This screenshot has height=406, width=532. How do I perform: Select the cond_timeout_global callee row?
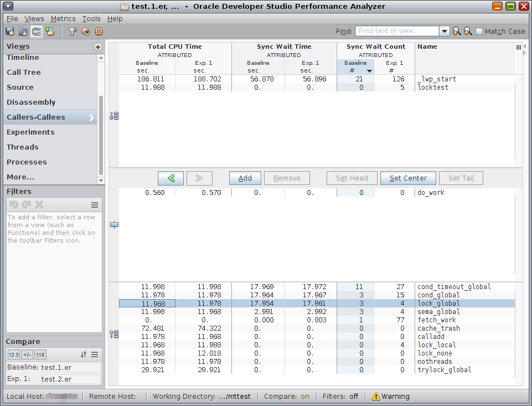tap(317, 287)
